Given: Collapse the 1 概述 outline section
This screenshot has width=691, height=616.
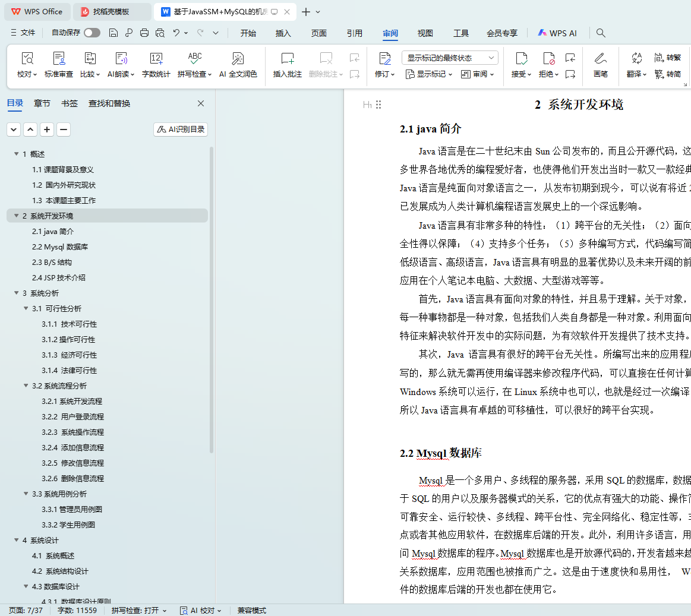Looking at the screenshot, I should [17, 154].
